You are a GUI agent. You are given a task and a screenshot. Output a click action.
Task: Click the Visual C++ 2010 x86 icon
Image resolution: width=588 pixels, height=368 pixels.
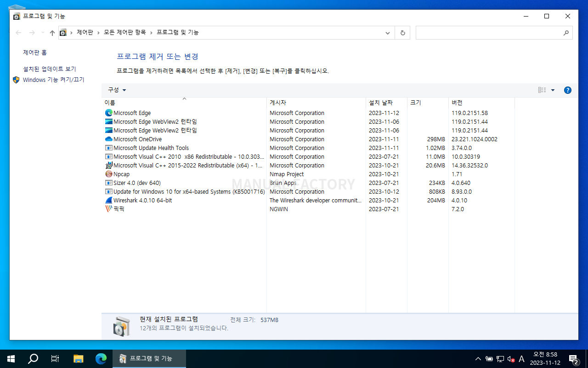[109, 156]
